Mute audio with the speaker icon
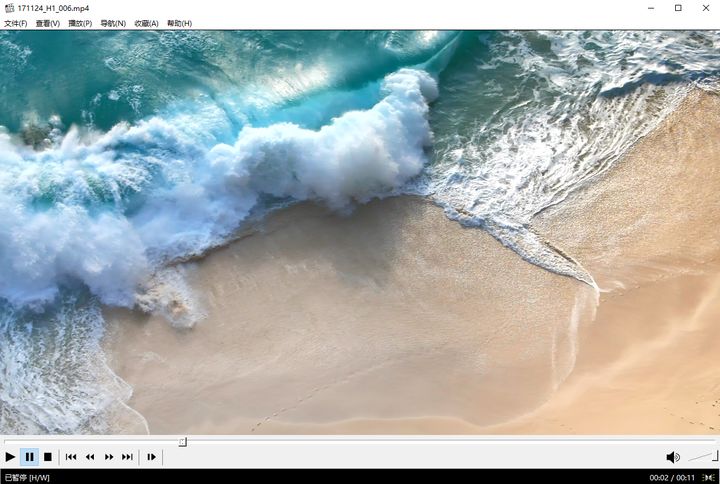The image size is (720, 484). click(x=673, y=457)
